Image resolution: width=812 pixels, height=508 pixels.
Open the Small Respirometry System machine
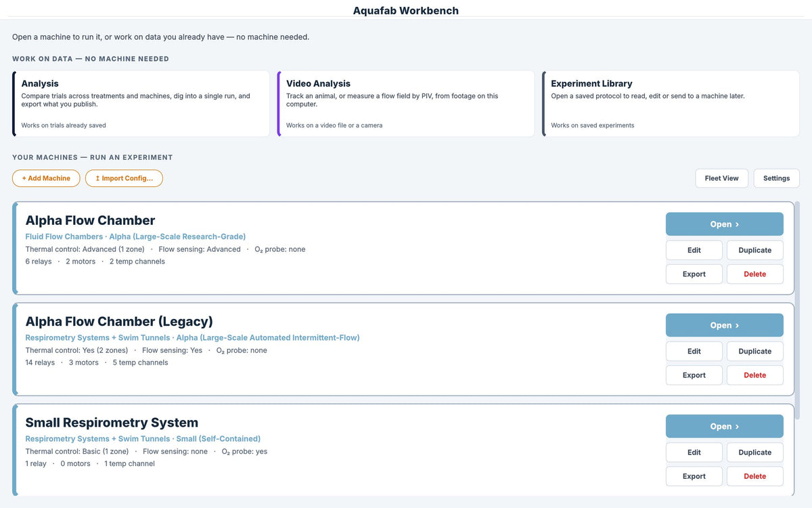tap(725, 426)
